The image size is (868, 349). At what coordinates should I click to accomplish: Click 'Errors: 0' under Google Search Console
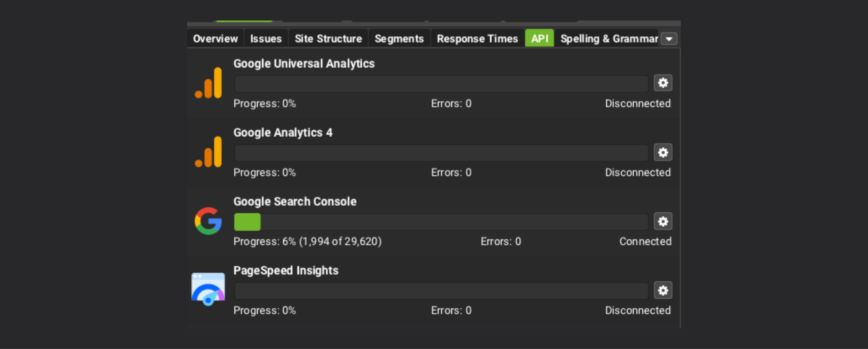pyautogui.click(x=501, y=241)
